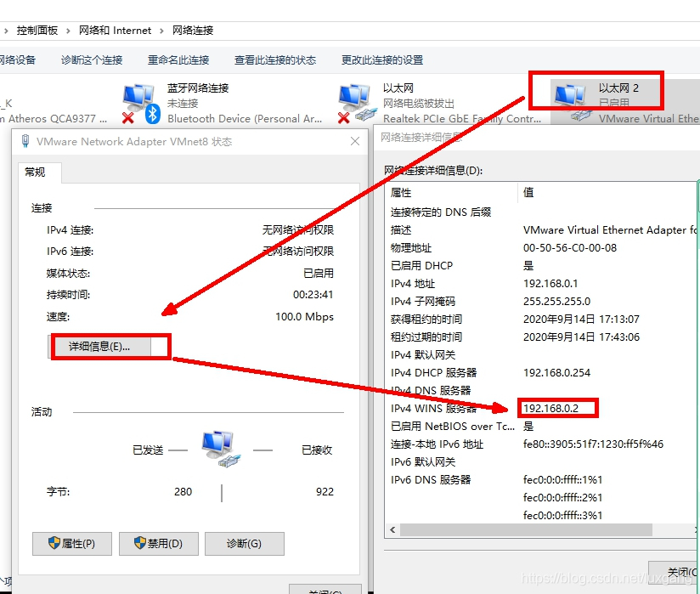Viewport: 700px width, 594px height.
Task: Click the left scroll arrow in details list
Action: tap(392, 530)
